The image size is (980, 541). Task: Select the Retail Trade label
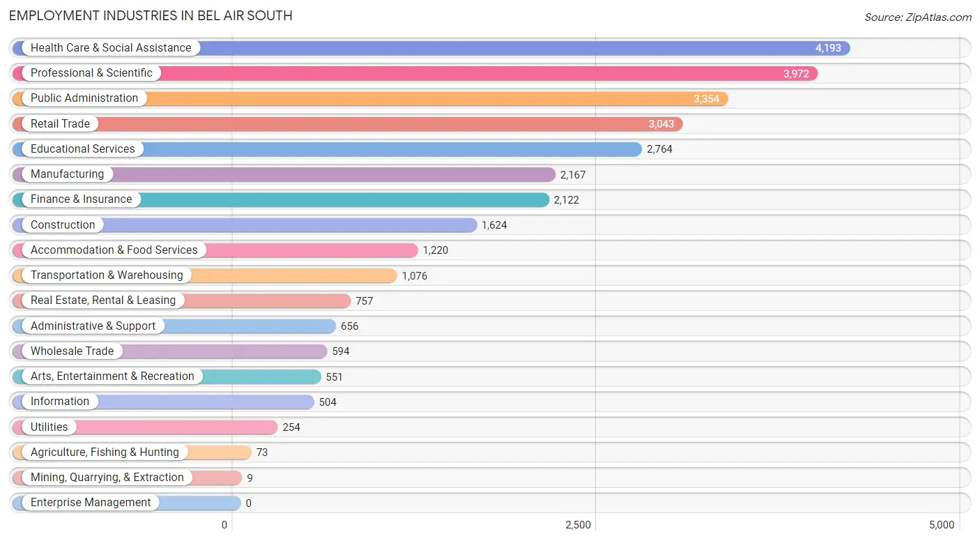tap(60, 124)
